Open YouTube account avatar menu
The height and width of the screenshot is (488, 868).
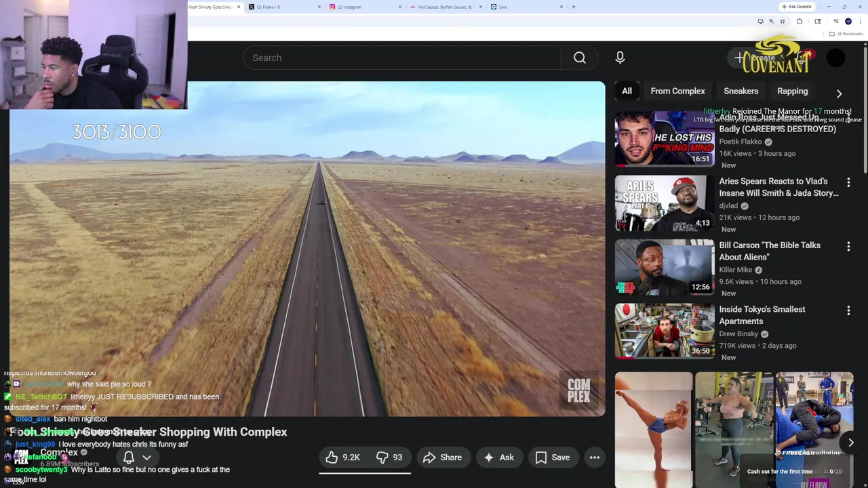pos(835,58)
